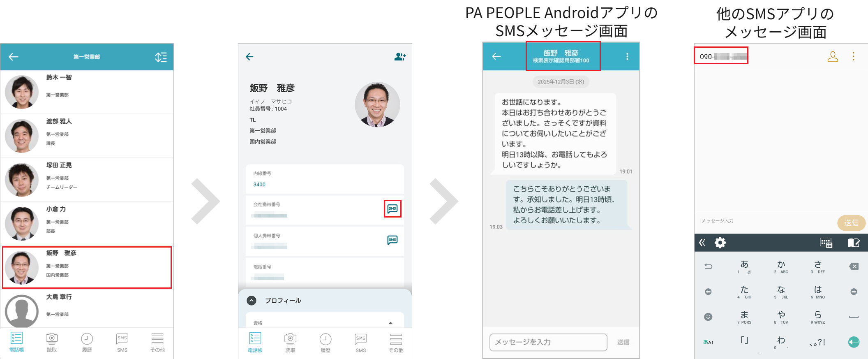Collapse keyboard toolbar with double chevron
Image resolution: width=868 pixels, height=359 pixels.
click(702, 243)
